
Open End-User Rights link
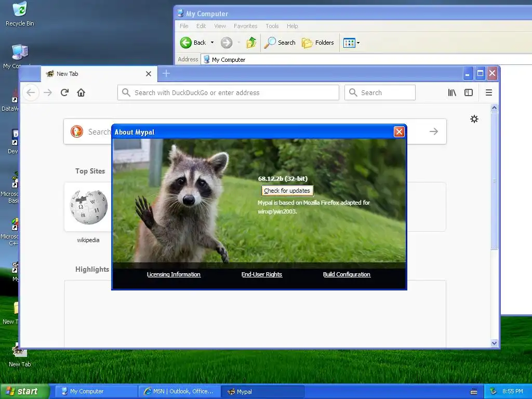pos(262,274)
